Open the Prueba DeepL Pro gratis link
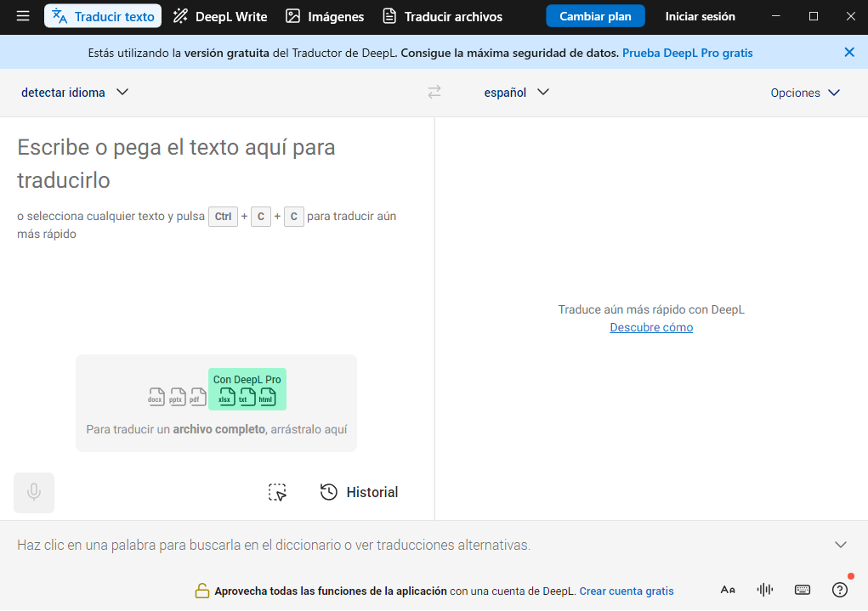 (x=687, y=53)
